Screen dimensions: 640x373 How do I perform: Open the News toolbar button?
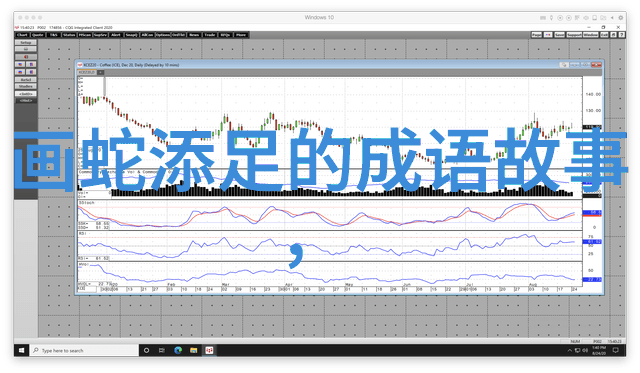(194, 35)
